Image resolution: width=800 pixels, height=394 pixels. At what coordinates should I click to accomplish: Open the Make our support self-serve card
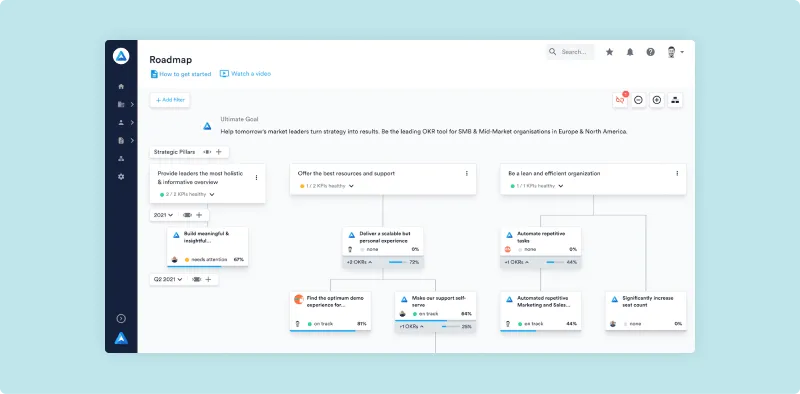tap(435, 306)
